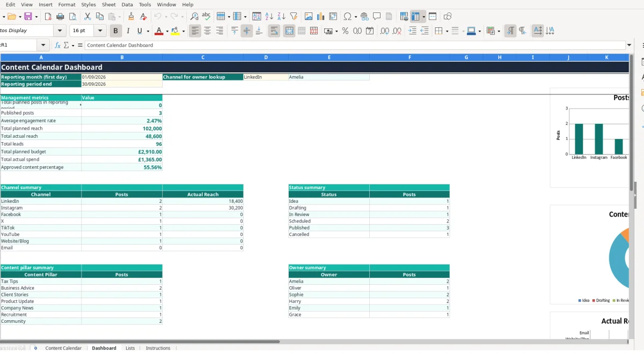
Task: Toggle Freeze Rows and Columns
Action: coord(415,17)
